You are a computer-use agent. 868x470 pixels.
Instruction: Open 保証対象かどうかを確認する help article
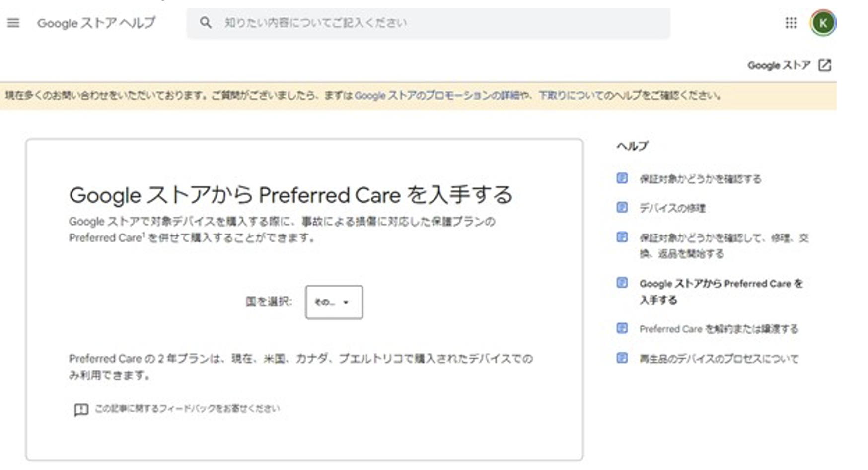point(700,179)
